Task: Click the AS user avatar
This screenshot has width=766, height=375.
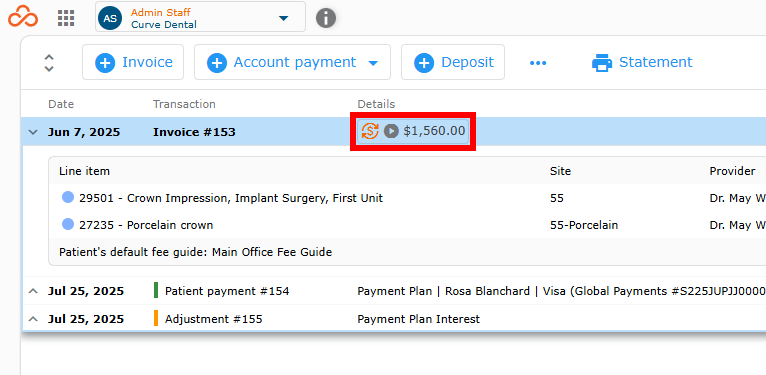Action: click(110, 18)
